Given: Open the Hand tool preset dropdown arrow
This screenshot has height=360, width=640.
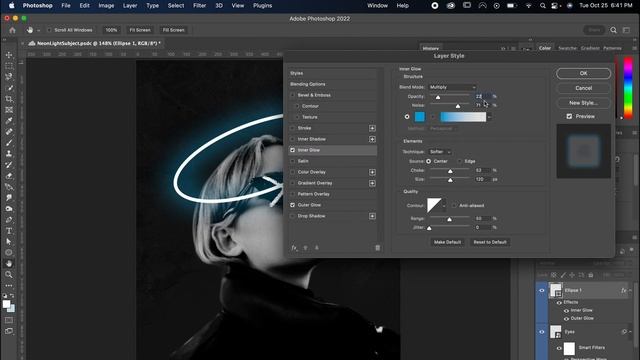Looking at the screenshot, I should point(38,30).
